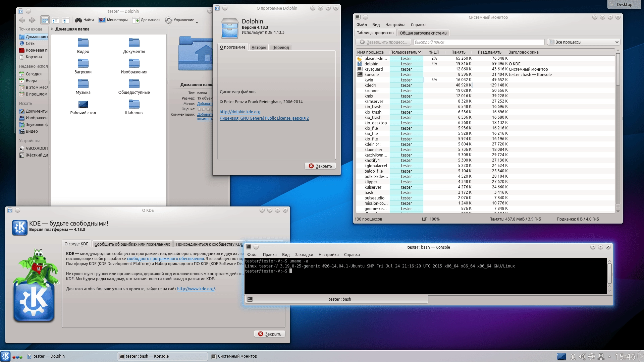Open Присоединиться к сообществу KDE tab

(x=209, y=244)
